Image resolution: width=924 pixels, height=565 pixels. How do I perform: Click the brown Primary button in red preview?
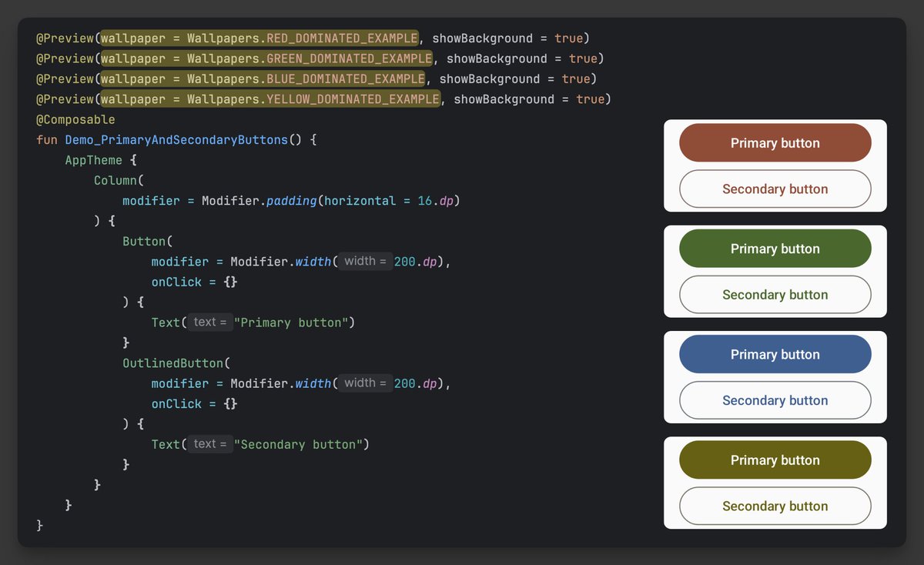click(x=775, y=142)
